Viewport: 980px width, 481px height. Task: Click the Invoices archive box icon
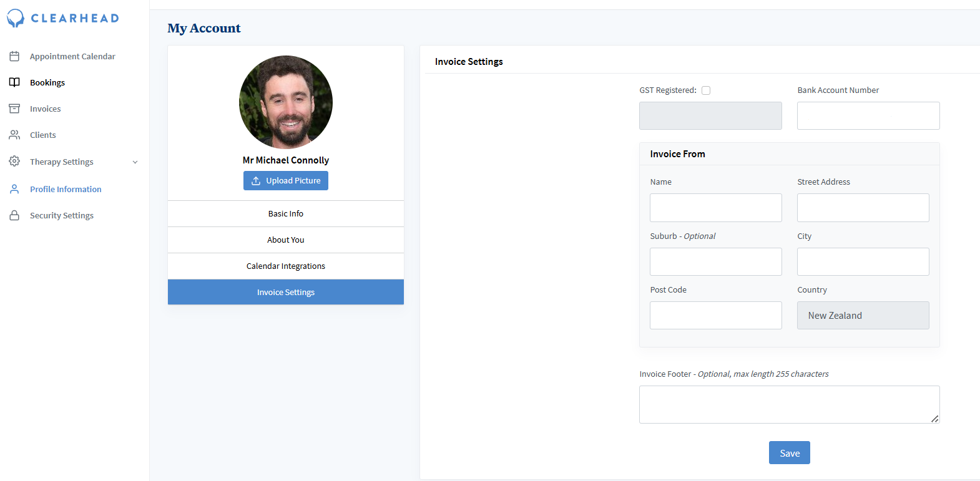coord(14,109)
